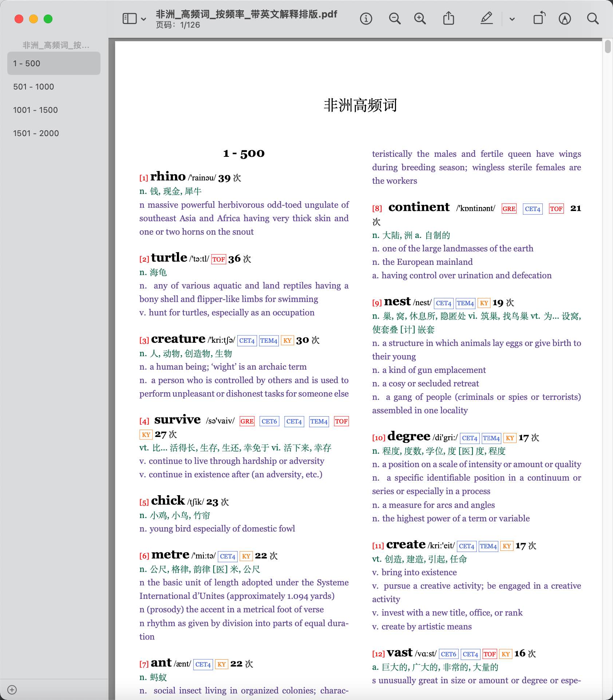The height and width of the screenshot is (700, 613).
Task: Select the 1 - 500 outline entry
Action: (x=54, y=63)
